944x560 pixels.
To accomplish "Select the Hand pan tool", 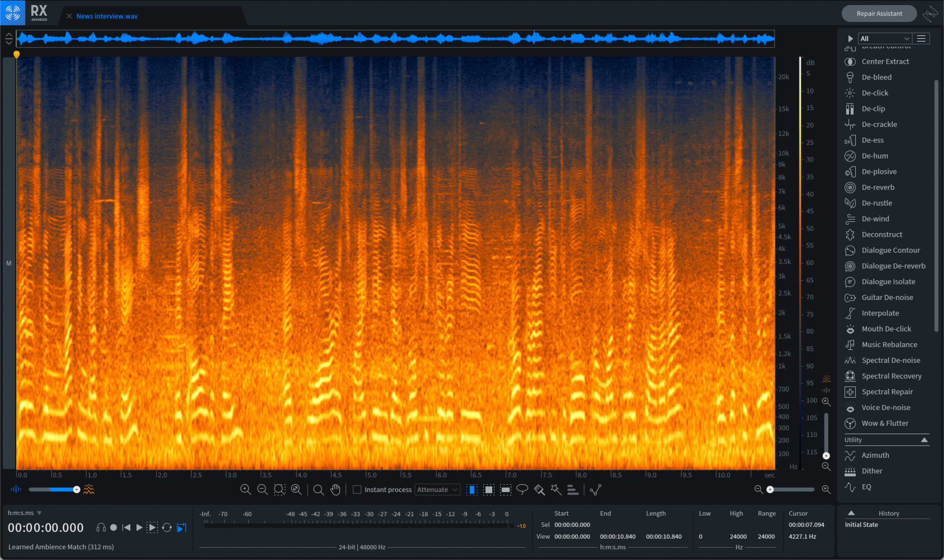I will [x=335, y=490].
